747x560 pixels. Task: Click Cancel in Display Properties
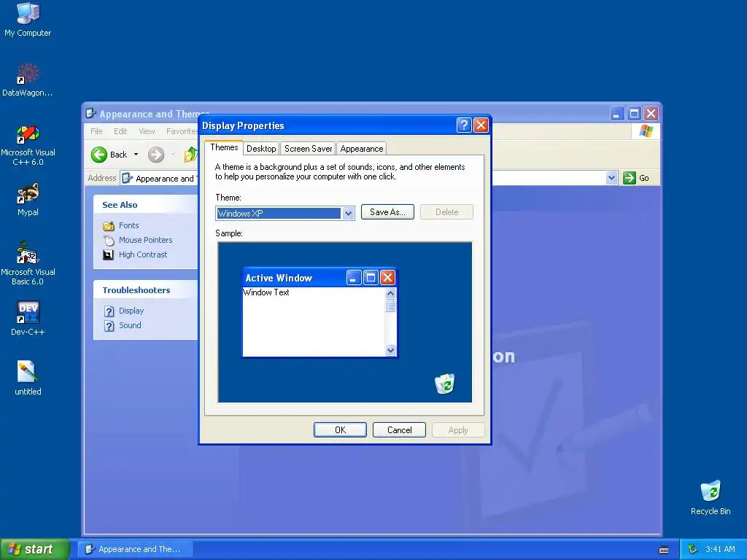pos(399,430)
